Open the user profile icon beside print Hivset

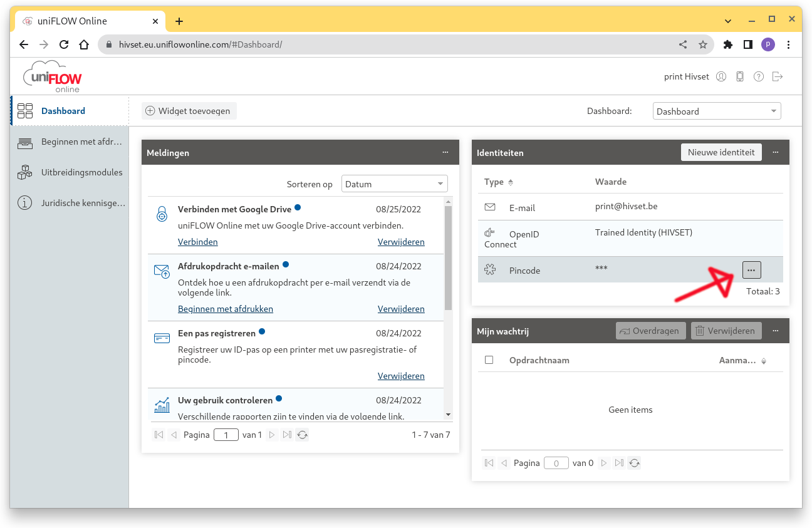[x=721, y=76]
